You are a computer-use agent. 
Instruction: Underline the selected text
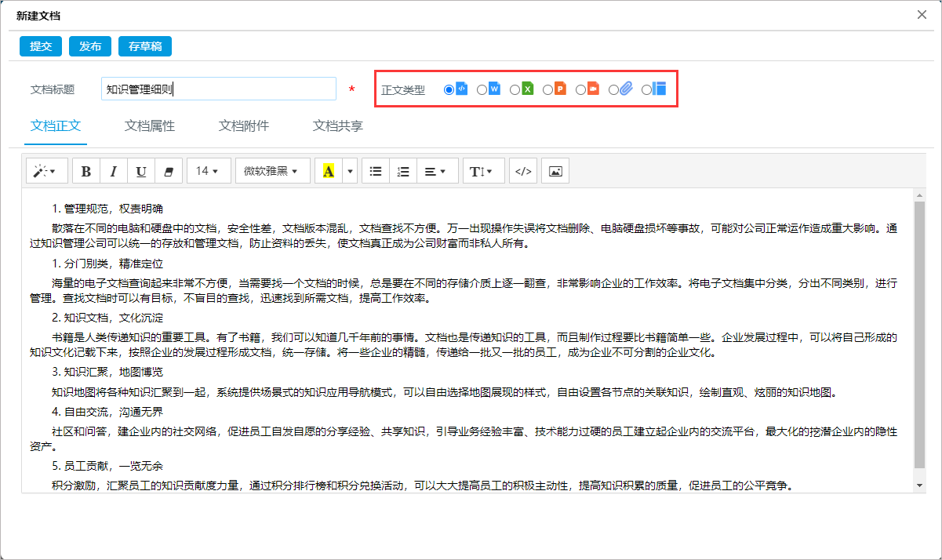140,171
